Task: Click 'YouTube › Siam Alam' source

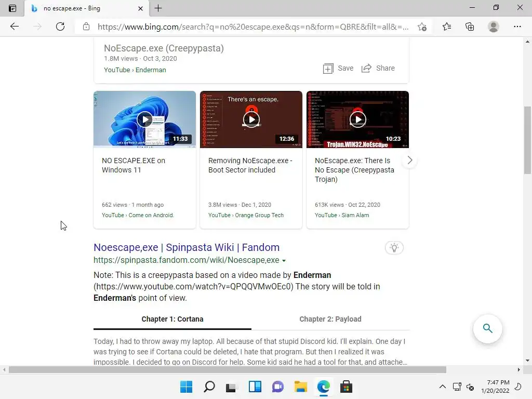Action: pos(342,215)
